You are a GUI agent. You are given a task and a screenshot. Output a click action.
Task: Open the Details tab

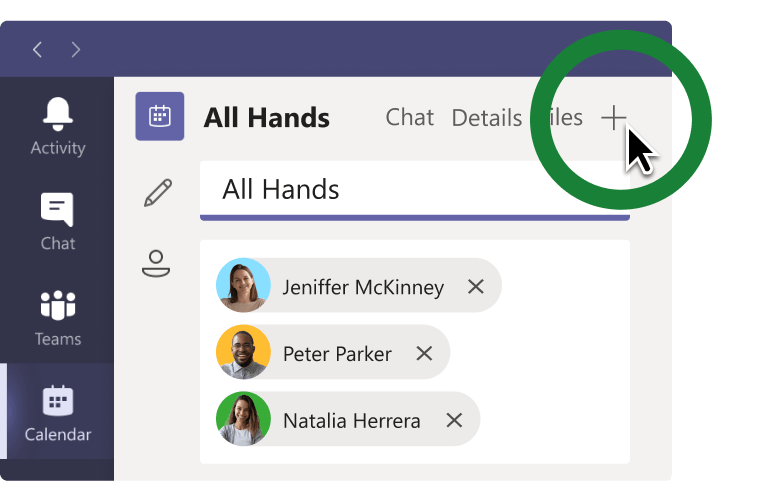click(x=486, y=118)
